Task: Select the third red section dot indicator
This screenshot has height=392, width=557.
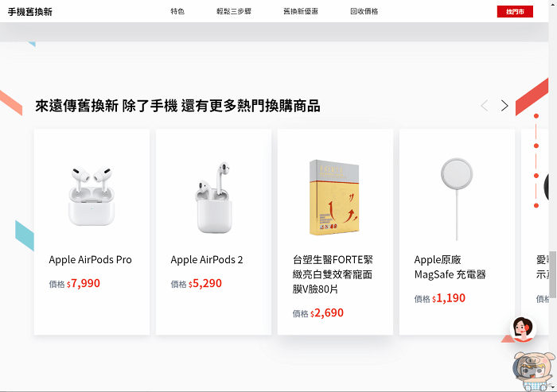Action: click(536, 176)
